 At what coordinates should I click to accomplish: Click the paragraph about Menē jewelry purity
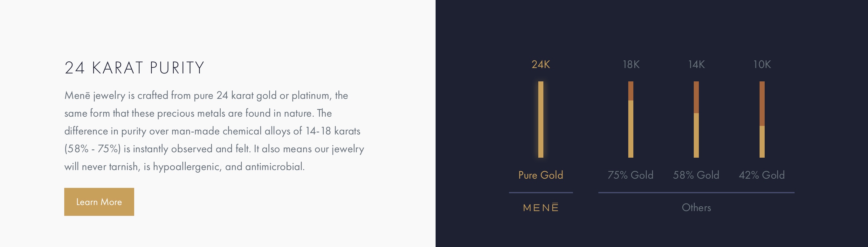pos(214,131)
